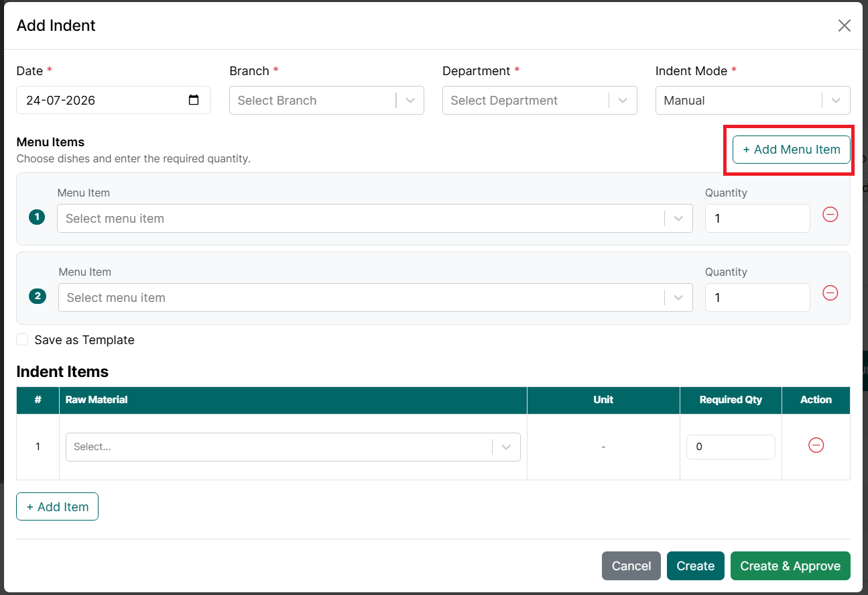Image resolution: width=868 pixels, height=595 pixels.
Task: Click the Add Indent title
Action: point(56,25)
